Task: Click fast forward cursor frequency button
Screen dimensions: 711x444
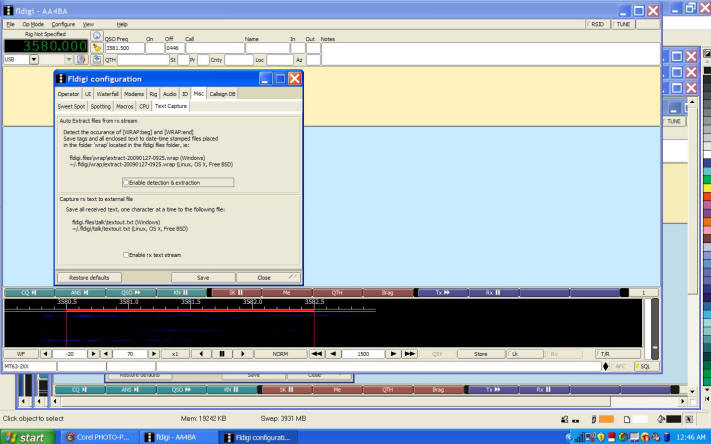Action: coord(409,354)
